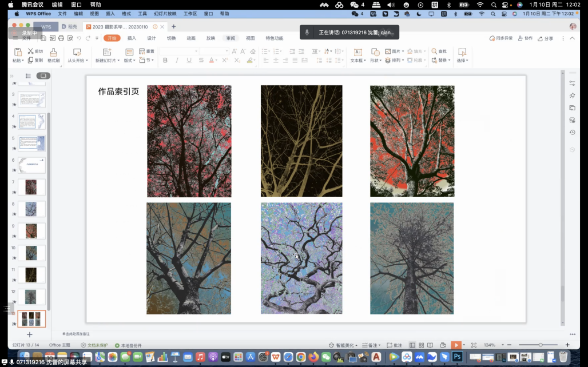Screen dimensions: 588x367
Task: Open the 版式 layout dropdown
Action: [x=129, y=60]
